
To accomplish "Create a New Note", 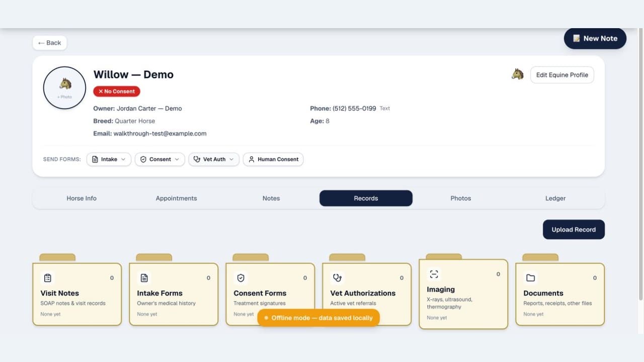I will tap(595, 38).
